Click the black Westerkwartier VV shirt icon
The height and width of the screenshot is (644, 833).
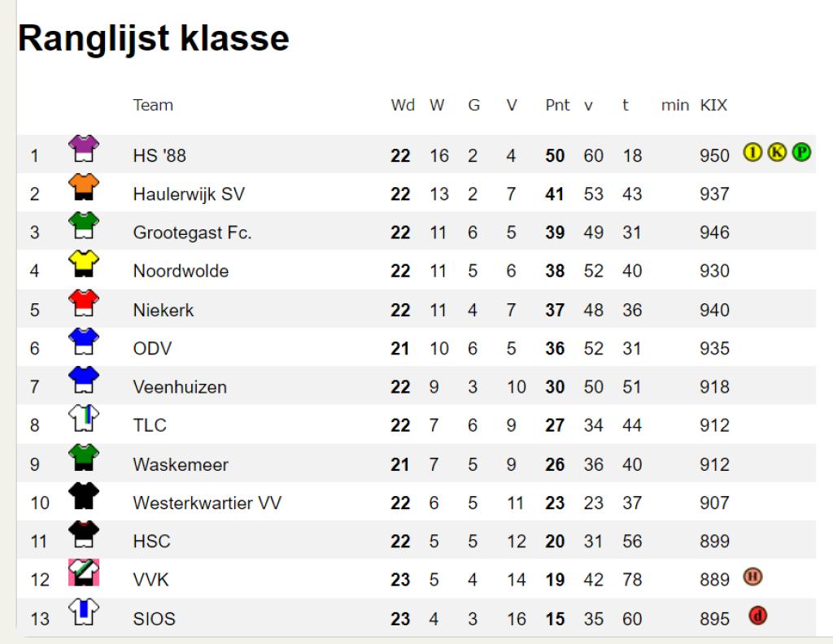[x=84, y=496]
